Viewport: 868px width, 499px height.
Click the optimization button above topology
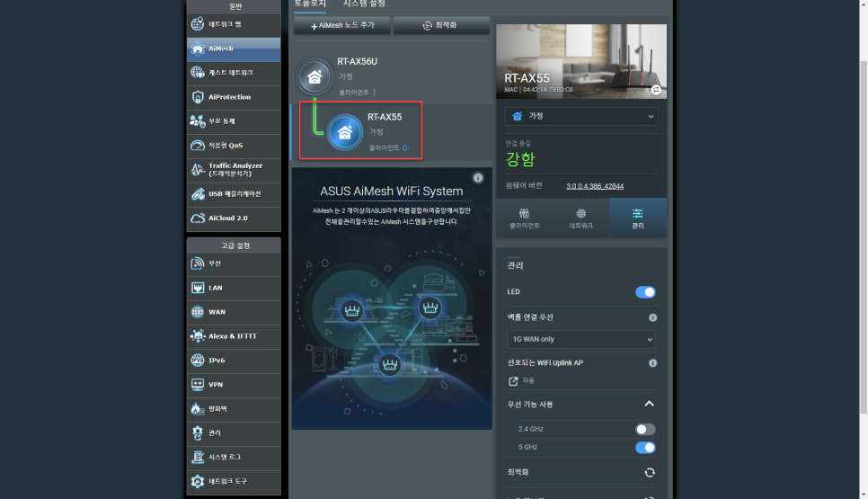441,25
